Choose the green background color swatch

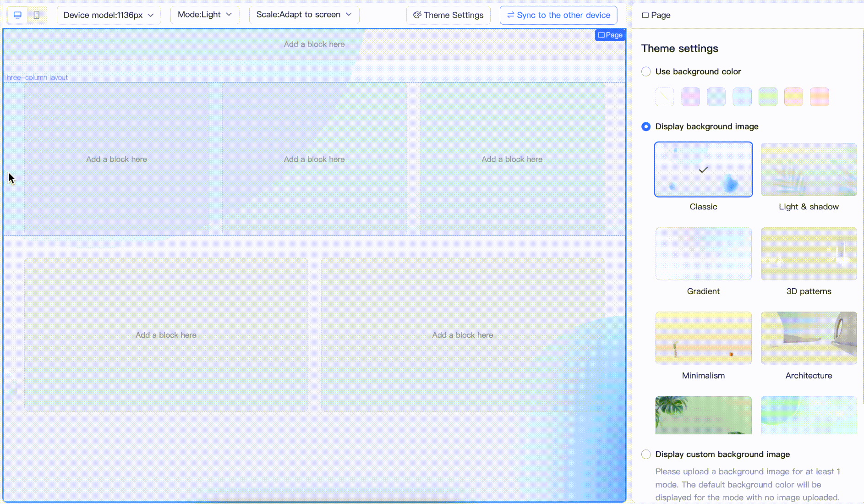click(x=768, y=97)
